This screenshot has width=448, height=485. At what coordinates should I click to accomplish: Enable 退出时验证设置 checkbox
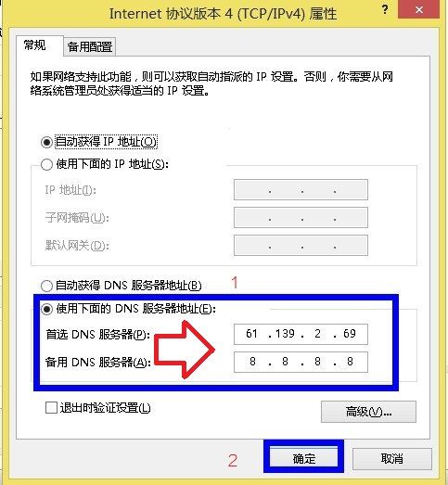51,408
